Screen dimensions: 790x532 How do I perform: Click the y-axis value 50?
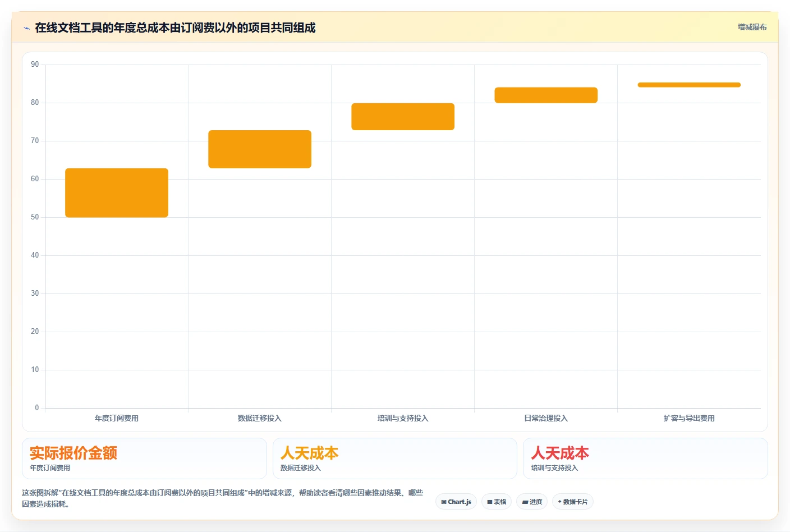(x=35, y=217)
